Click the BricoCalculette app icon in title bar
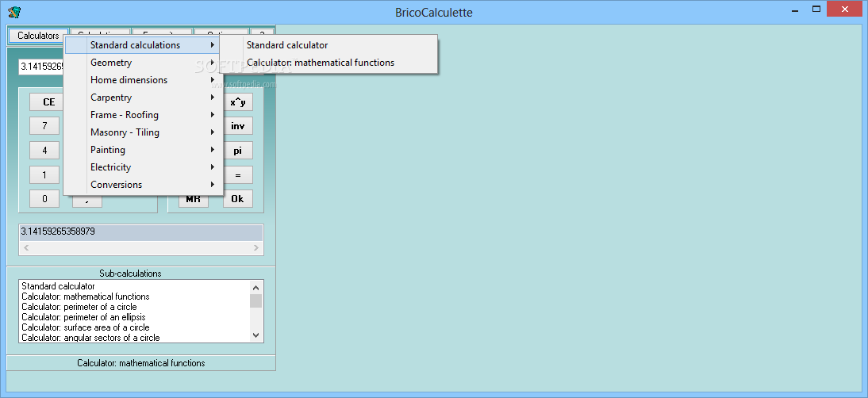Viewport: 868px width, 398px height. click(x=14, y=12)
